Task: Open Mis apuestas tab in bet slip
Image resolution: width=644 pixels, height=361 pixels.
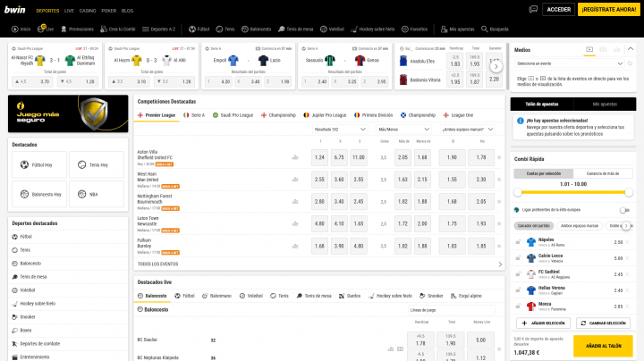Action: (x=605, y=105)
